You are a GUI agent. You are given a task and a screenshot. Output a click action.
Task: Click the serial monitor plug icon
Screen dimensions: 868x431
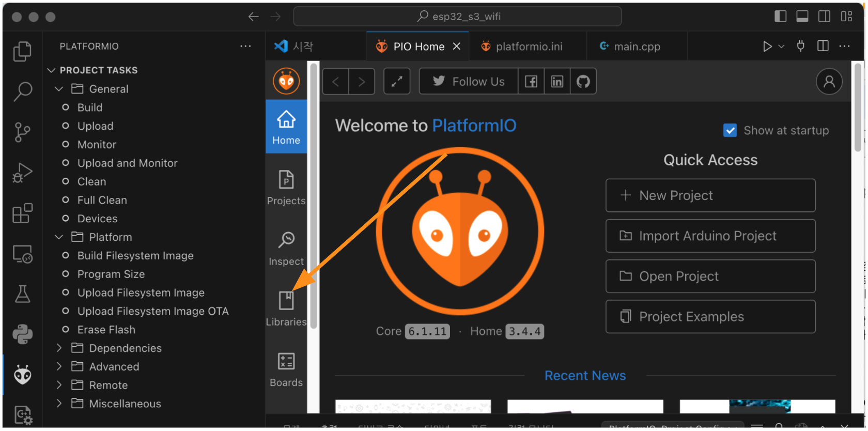pos(801,47)
